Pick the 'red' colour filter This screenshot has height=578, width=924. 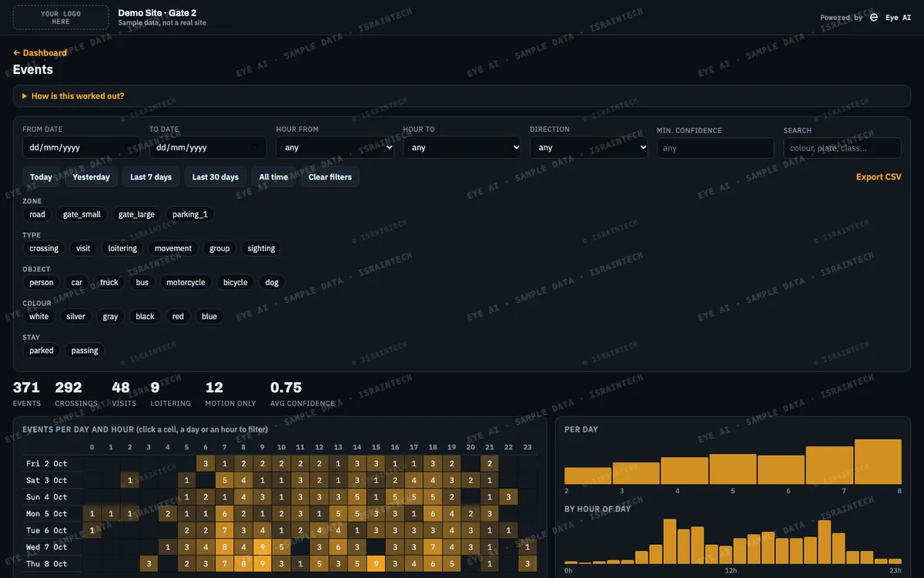point(178,316)
